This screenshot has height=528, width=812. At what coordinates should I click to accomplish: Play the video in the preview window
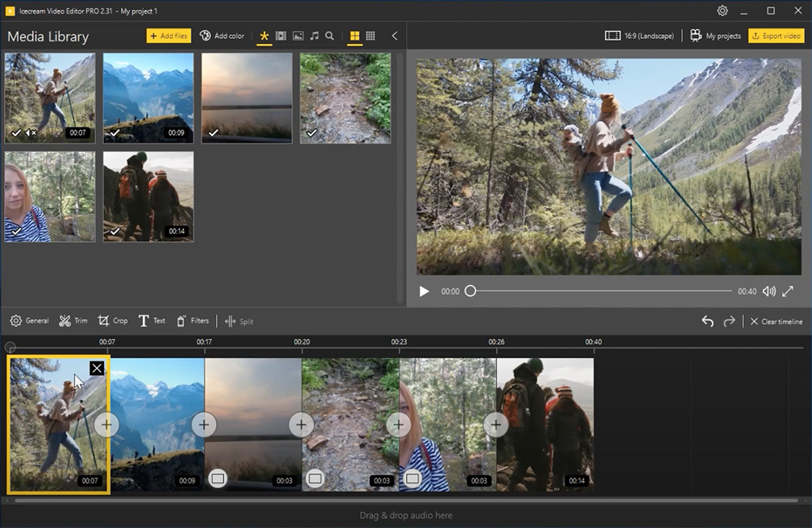point(424,290)
